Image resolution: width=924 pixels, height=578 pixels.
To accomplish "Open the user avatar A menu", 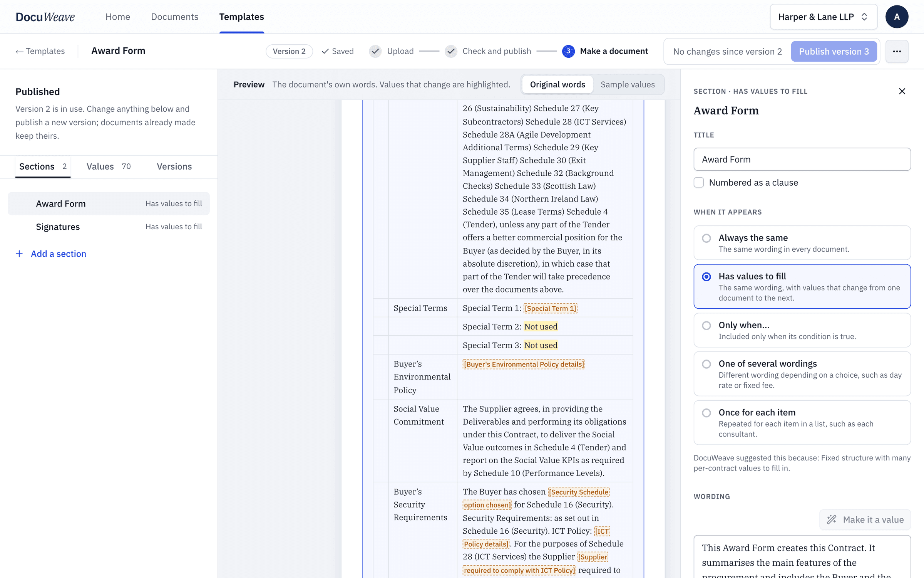I will coord(897,17).
